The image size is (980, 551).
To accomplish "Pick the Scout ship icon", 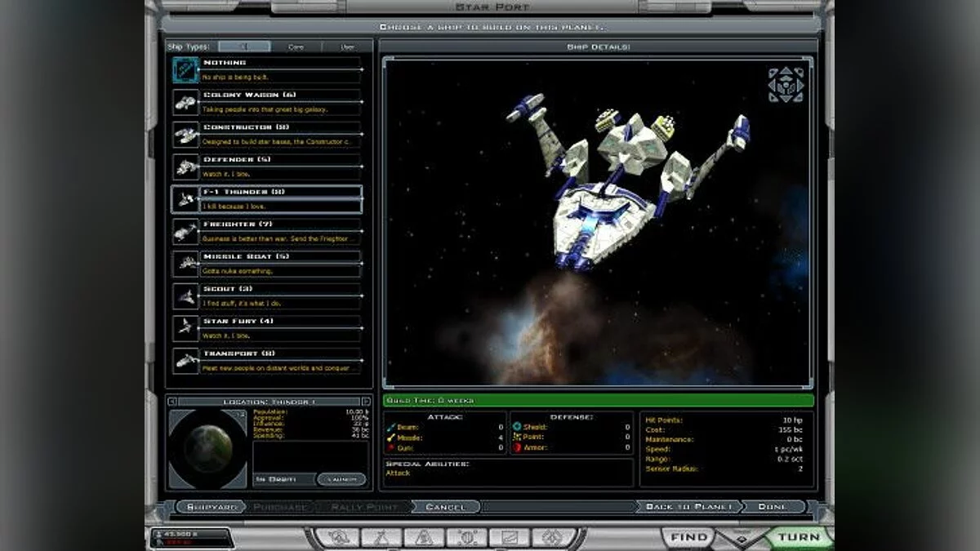I will pyautogui.click(x=185, y=295).
